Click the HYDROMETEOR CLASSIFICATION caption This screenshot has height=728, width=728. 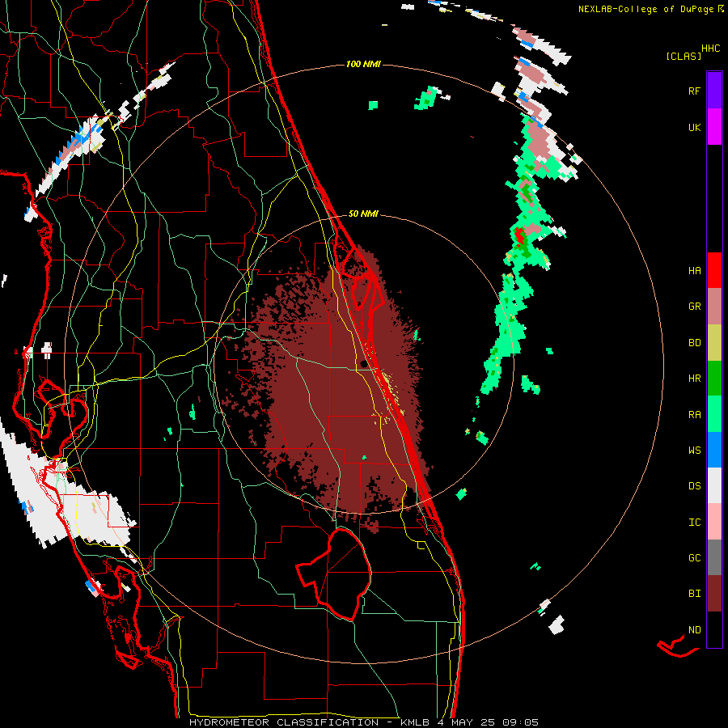click(284, 722)
